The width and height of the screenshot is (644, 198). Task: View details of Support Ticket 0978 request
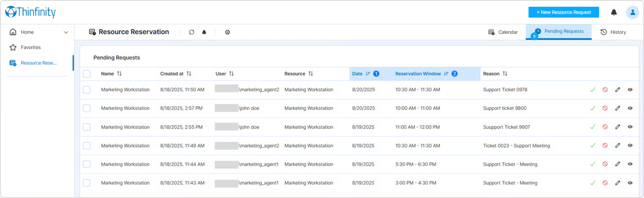pos(630,90)
